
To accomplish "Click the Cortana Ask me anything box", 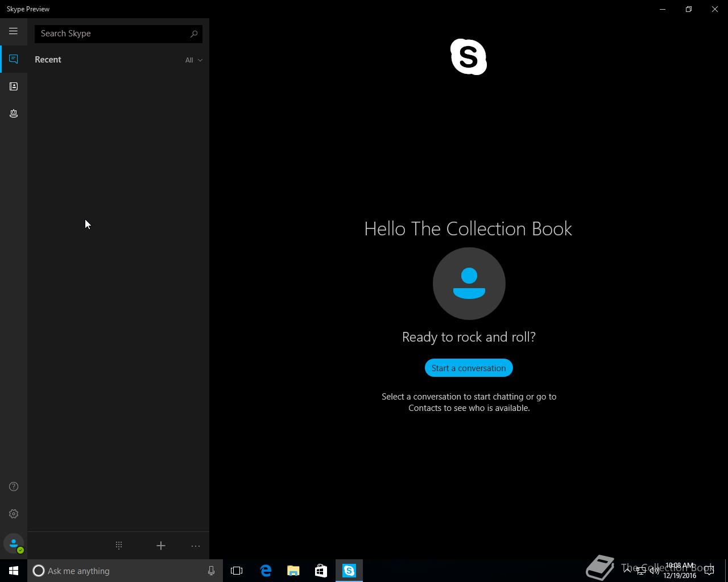I will coord(125,571).
